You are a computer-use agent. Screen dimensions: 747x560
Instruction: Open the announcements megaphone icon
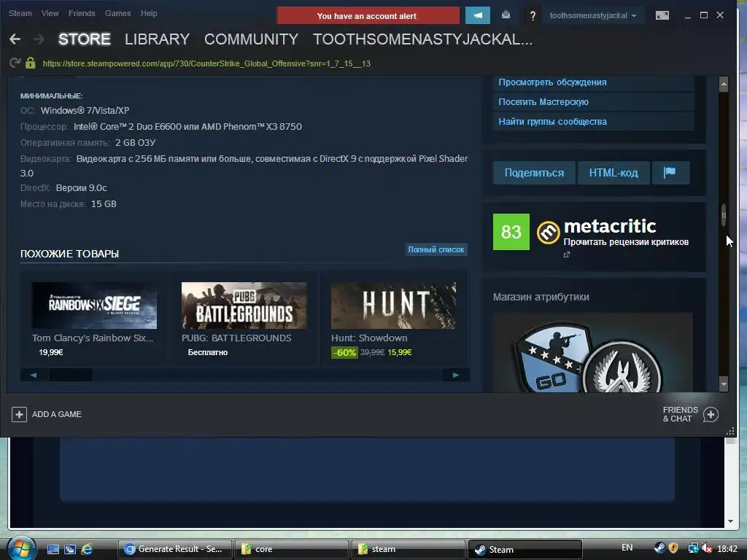tap(477, 15)
